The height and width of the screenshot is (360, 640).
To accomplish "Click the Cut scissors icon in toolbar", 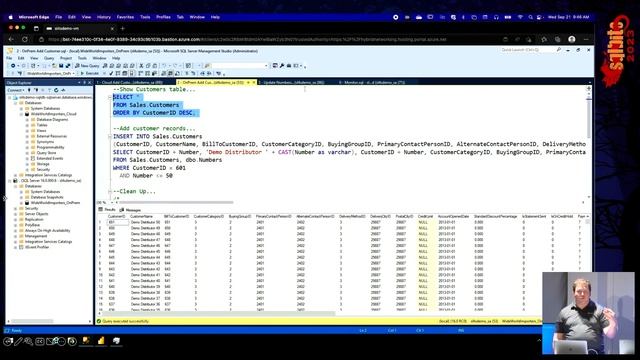I will 141,66.
